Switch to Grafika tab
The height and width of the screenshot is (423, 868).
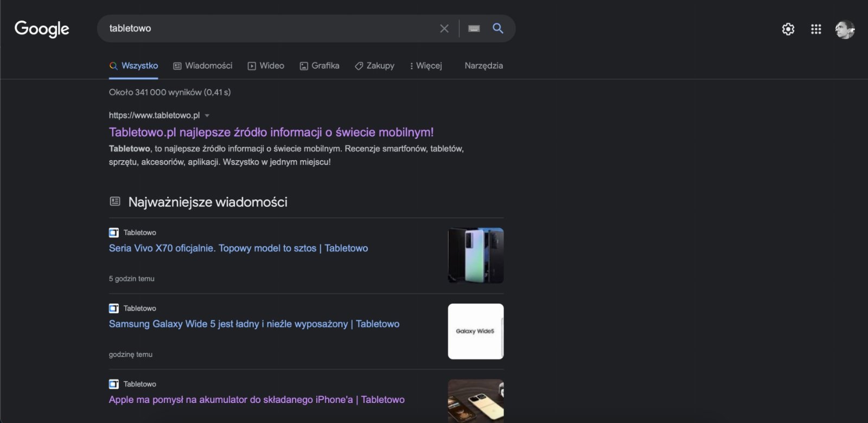tap(320, 66)
